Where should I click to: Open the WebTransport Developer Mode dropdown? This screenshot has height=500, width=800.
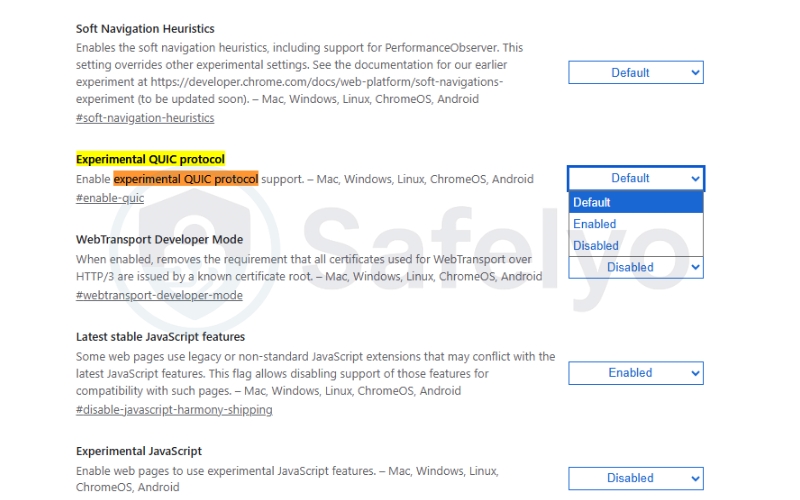636,268
